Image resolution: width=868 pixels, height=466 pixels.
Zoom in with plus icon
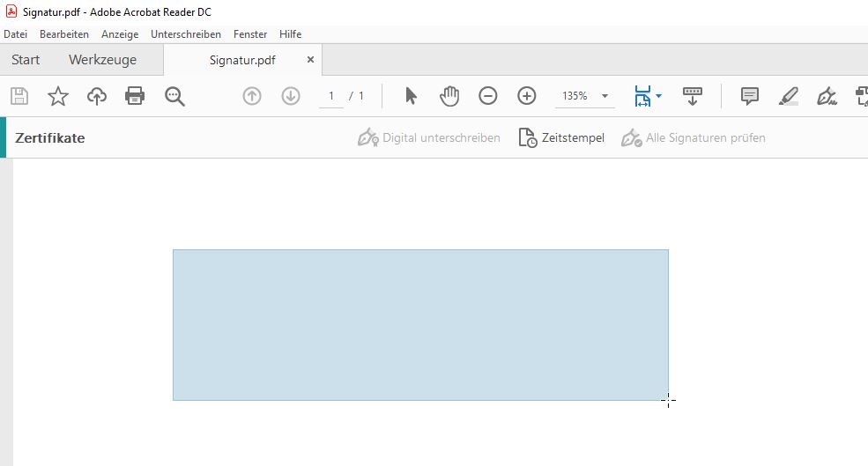point(526,96)
